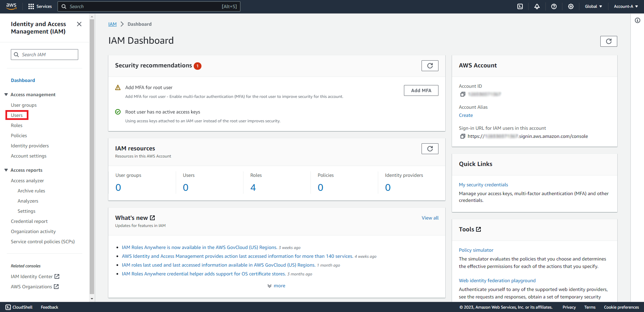Open IAM Identity Center console
Image resolution: width=644 pixels, height=312 pixels.
(x=35, y=276)
